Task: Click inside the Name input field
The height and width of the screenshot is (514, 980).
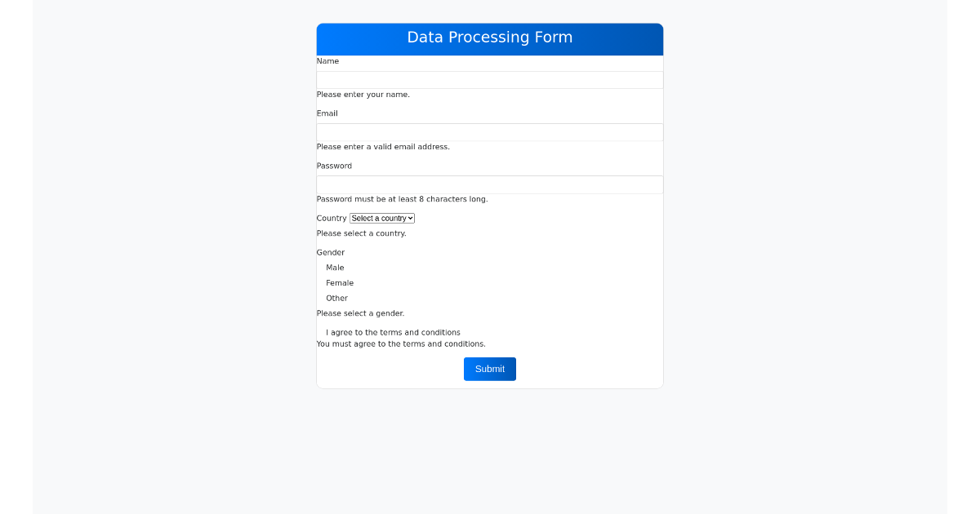Action: click(489, 79)
